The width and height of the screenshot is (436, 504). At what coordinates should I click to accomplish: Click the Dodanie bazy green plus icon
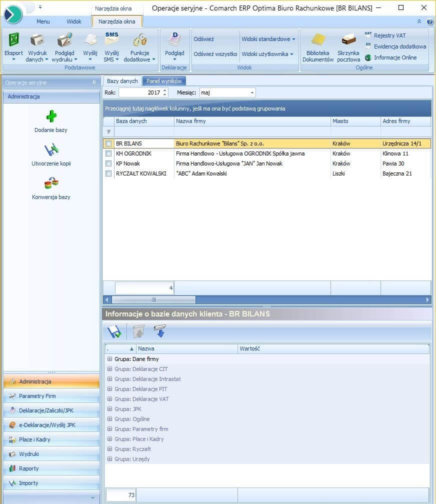point(51,116)
